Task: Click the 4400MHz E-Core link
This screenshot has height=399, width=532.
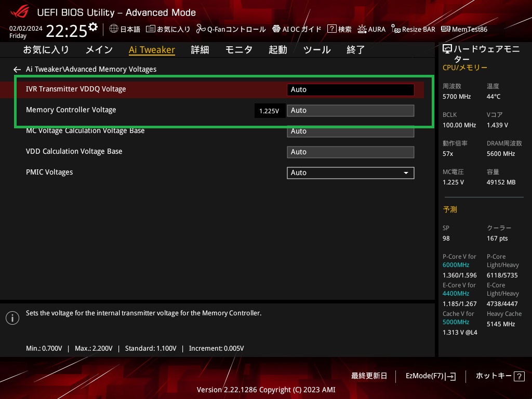Action: click(456, 294)
